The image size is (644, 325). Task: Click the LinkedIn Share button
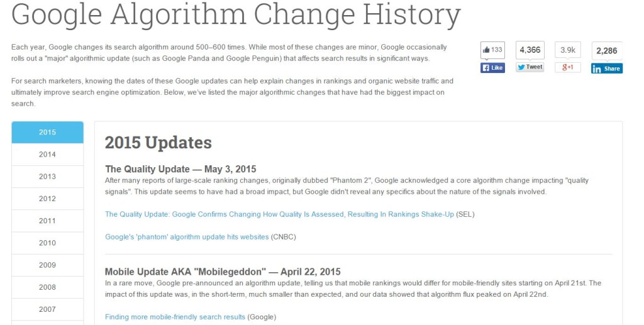click(607, 69)
